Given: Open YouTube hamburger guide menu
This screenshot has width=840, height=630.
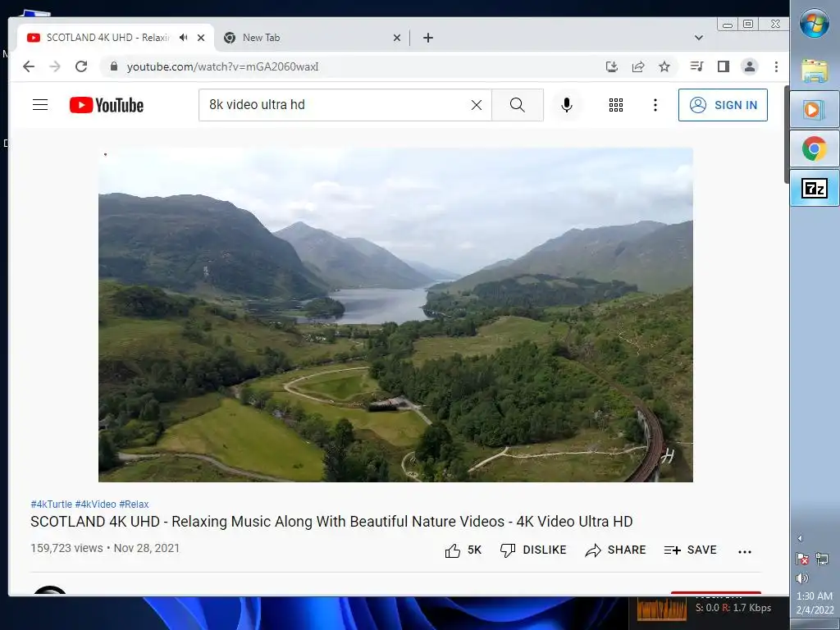Looking at the screenshot, I should tap(40, 104).
